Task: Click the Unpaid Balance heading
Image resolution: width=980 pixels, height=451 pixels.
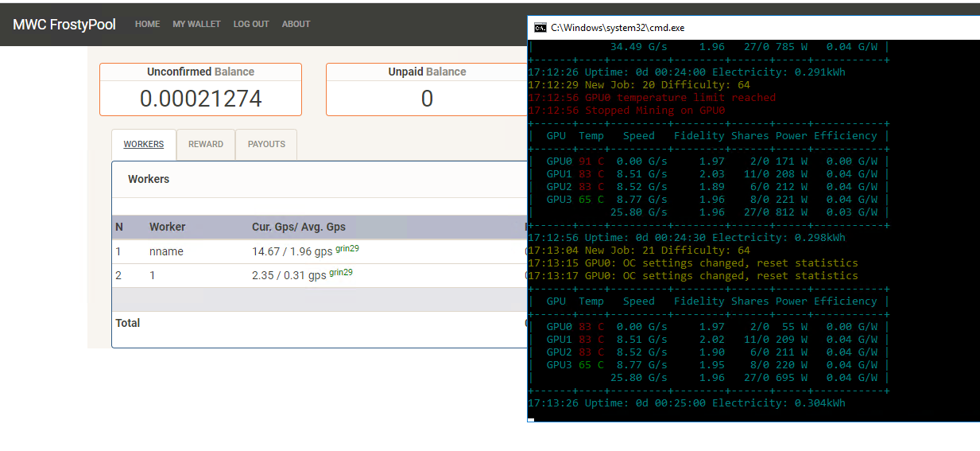Action: 427,72
